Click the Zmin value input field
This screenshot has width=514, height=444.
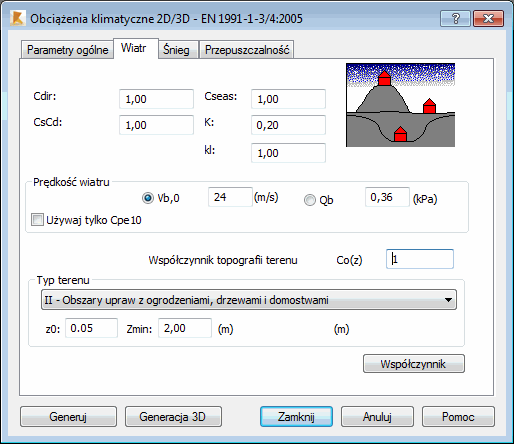[x=185, y=328]
